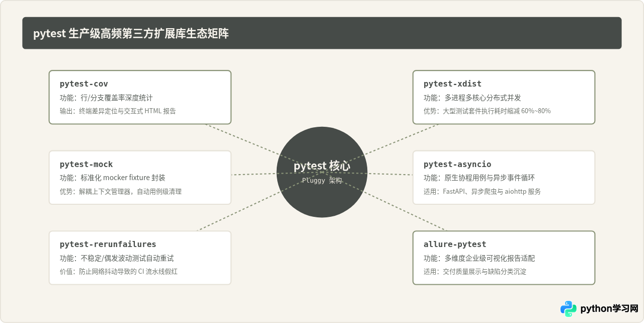
Task: Click 功能：原生协程用例与异步事件循环
Action: point(479,178)
